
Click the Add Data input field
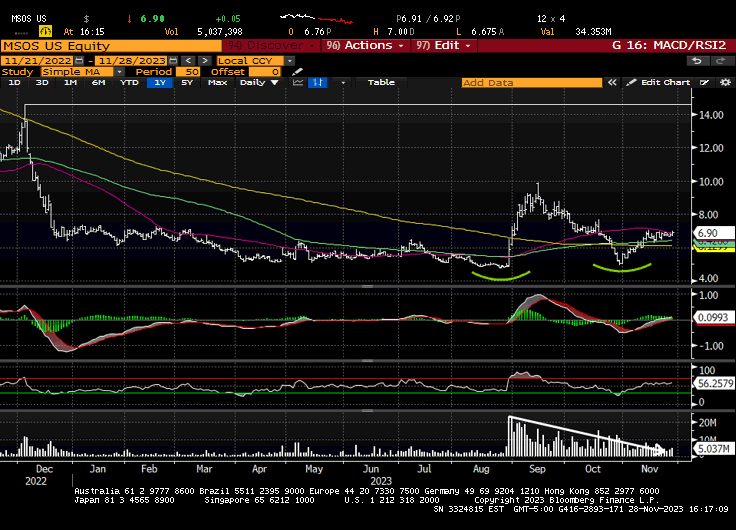531,83
